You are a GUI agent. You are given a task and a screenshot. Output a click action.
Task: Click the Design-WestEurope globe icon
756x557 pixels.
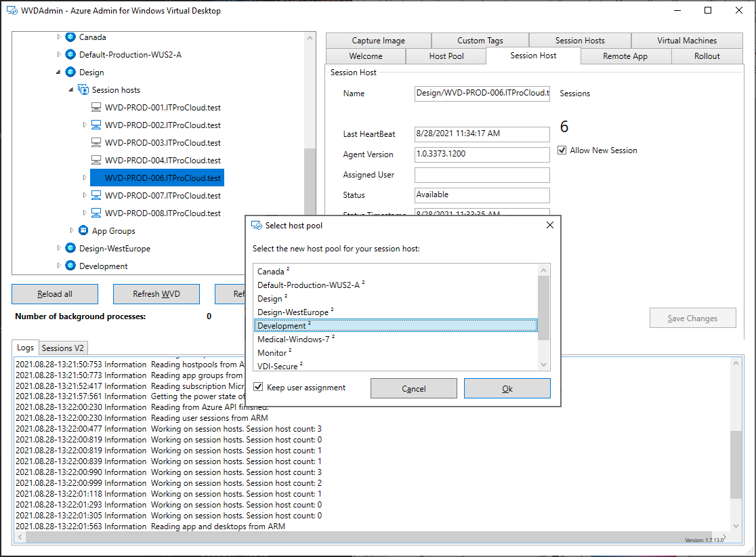coord(70,248)
